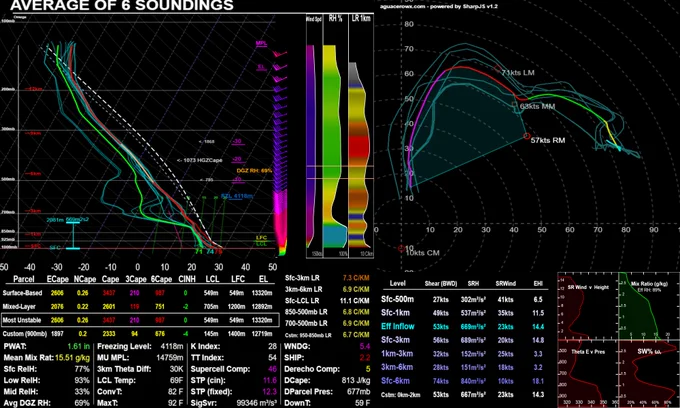The height and width of the screenshot is (408, 680).
Task: Click the TT Index value 54
Action: [272, 358]
